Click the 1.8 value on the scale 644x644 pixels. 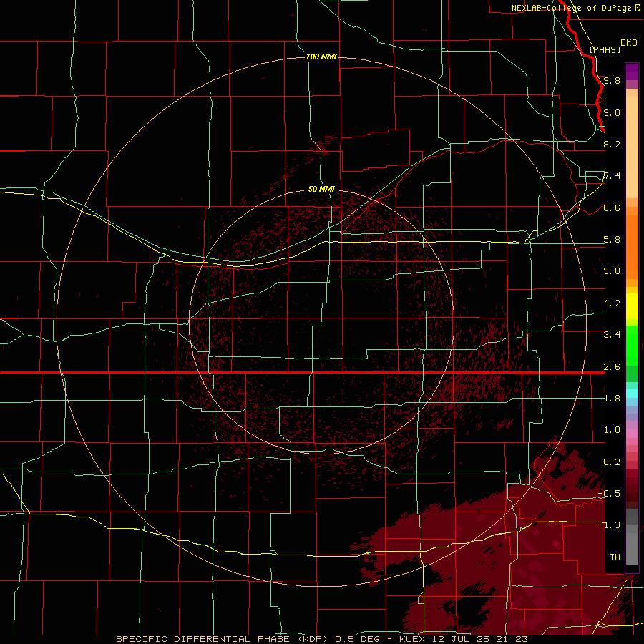(x=612, y=399)
